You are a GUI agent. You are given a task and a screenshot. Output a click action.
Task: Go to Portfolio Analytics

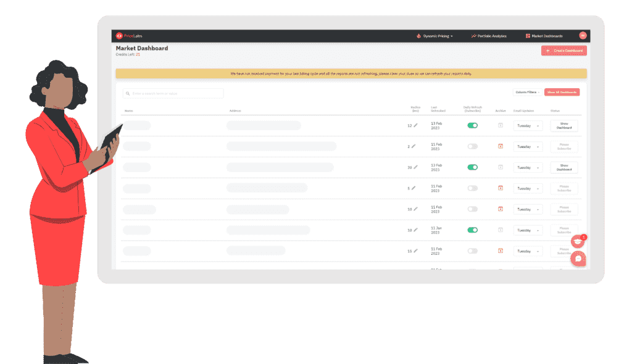point(488,36)
